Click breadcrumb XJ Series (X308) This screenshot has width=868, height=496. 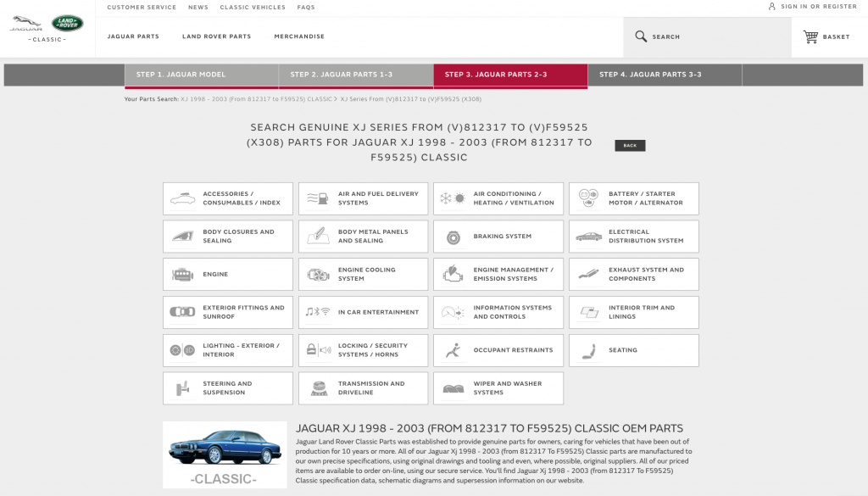coord(411,99)
